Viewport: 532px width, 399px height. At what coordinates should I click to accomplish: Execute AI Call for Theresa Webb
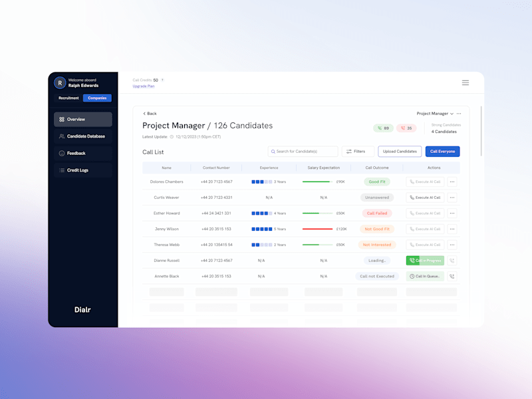(425, 245)
